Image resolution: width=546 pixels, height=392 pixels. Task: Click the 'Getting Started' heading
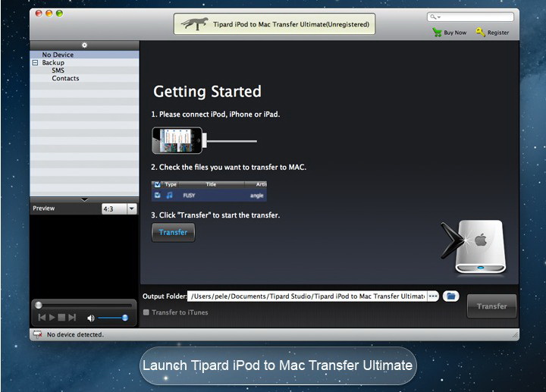[207, 92]
